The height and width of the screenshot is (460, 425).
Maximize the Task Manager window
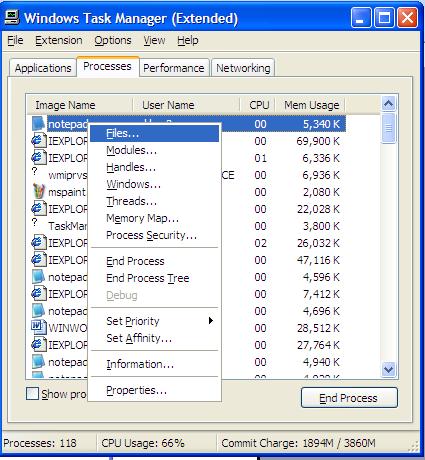[384, 17]
